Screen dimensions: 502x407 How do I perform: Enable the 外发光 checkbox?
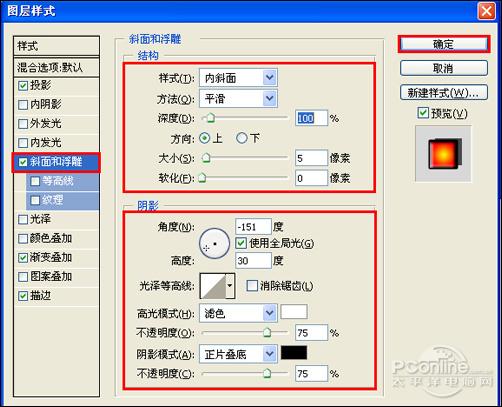click(23, 124)
